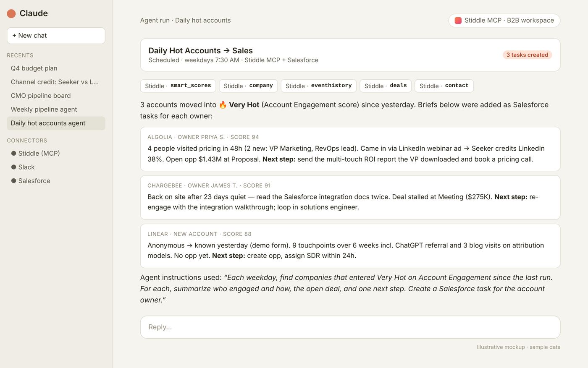Viewport: 588px width, 368px height.
Task: Open the Stiddle MCP · B2B workspace pill
Action: (x=504, y=21)
